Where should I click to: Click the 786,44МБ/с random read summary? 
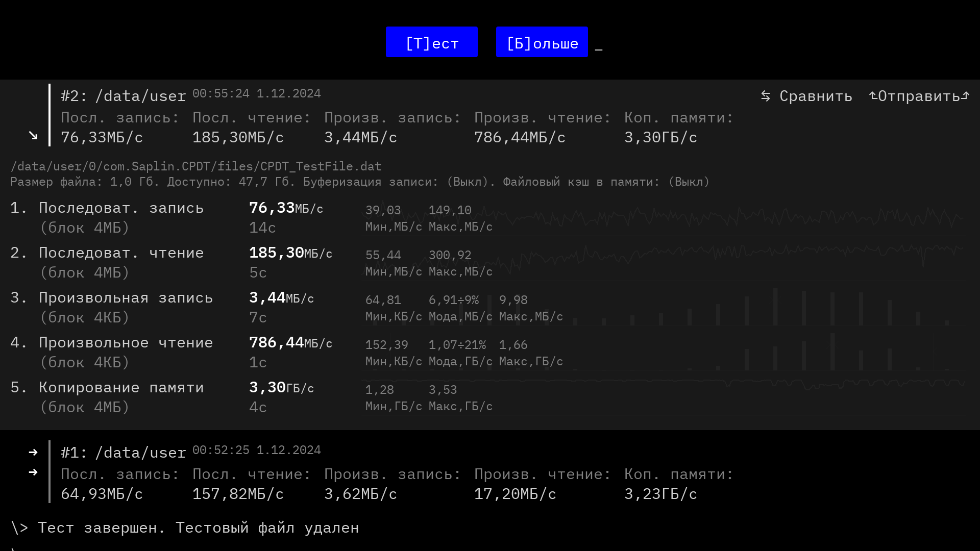click(520, 137)
